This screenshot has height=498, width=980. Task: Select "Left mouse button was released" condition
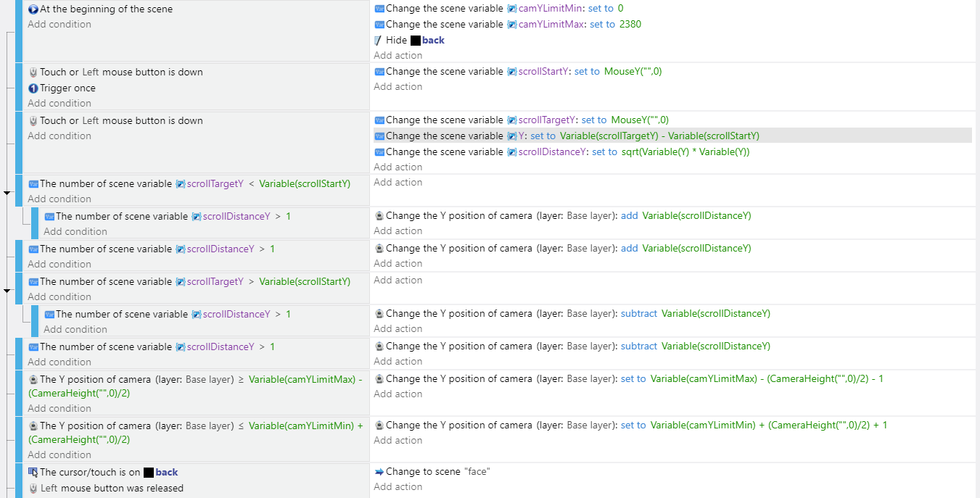point(106,489)
